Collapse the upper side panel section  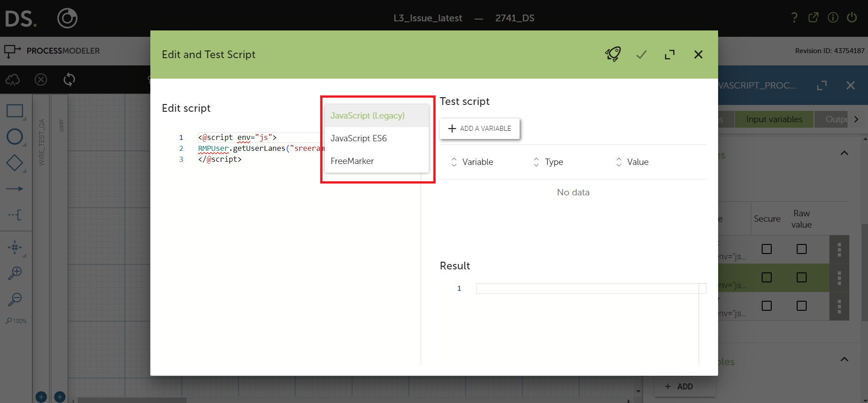tap(844, 153)
